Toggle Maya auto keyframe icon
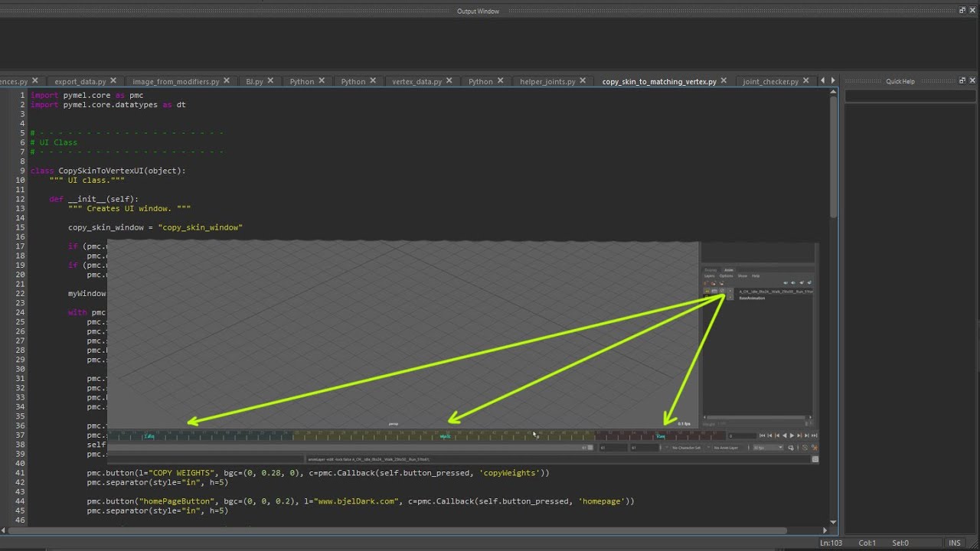The width and height of the screenshot is (980, 551). [x=805, y=448]
